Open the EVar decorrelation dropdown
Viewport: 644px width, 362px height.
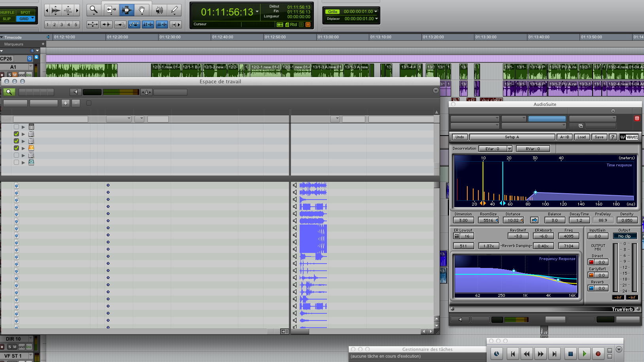[x=510, y=149]
